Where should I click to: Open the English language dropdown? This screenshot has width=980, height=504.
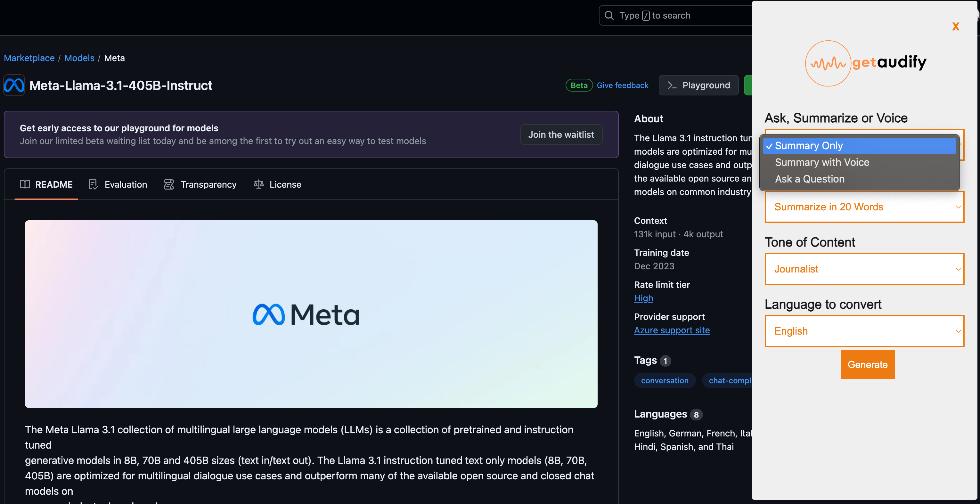click(x=864, y=331)
